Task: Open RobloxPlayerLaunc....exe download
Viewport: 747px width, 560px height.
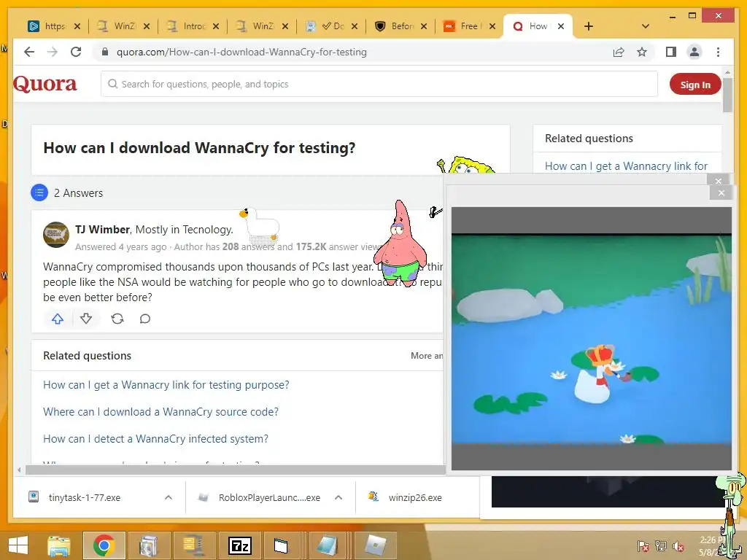Action: pyautogui.click(x=269, y=497)
